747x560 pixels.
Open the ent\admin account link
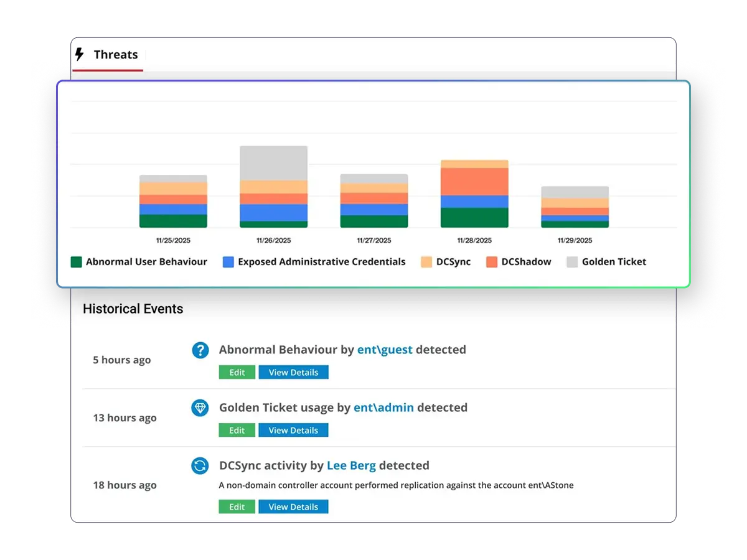383,408
